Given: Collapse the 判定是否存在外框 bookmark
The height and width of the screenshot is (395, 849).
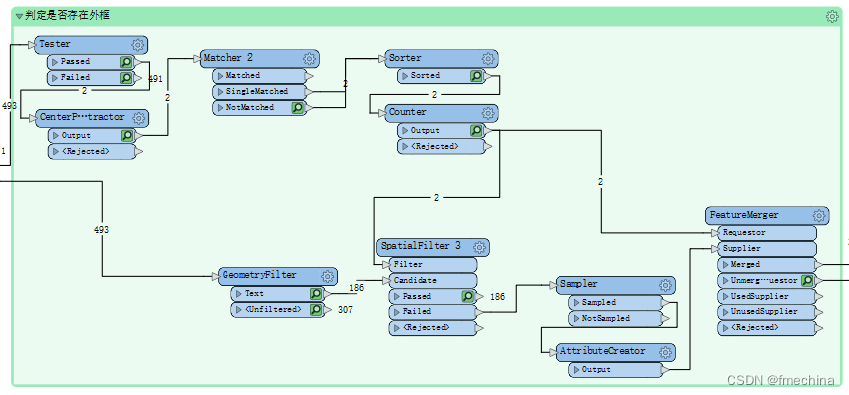Looking at the screenshot, I should [19, 17].
